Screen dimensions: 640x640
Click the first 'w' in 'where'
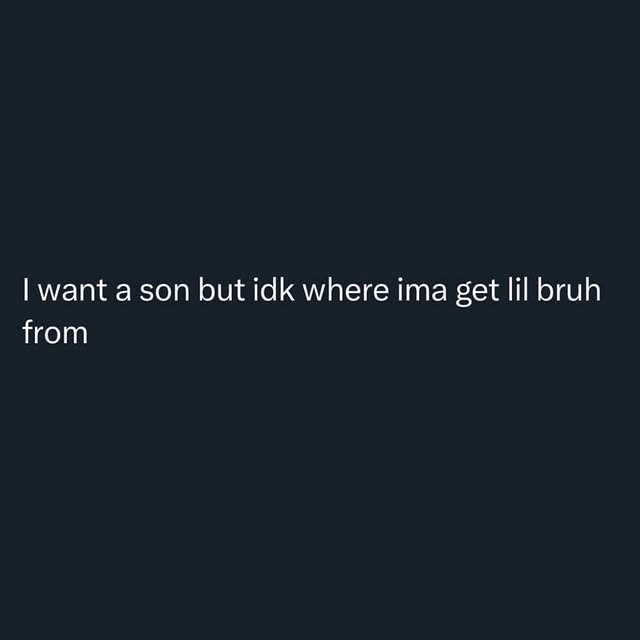[x=316, y=292]
